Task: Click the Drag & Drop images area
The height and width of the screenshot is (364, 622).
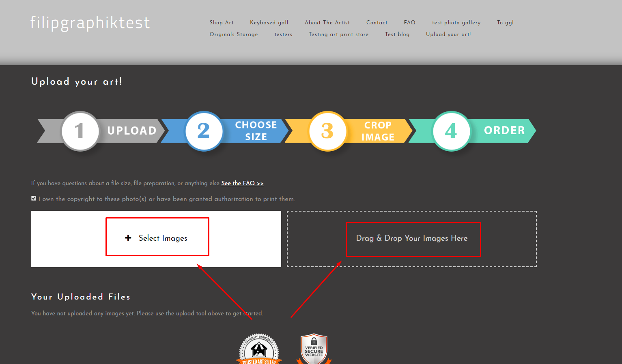Action: [411, 239]
